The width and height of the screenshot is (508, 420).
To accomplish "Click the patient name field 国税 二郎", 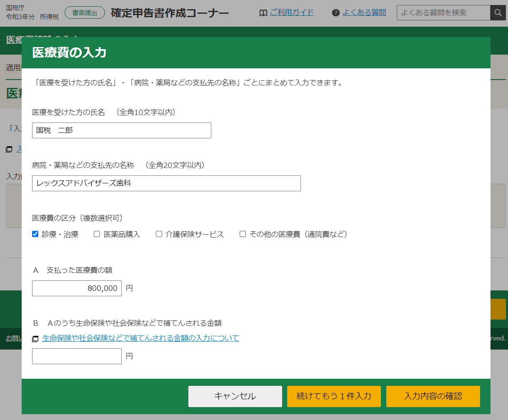I will point(121,130).
